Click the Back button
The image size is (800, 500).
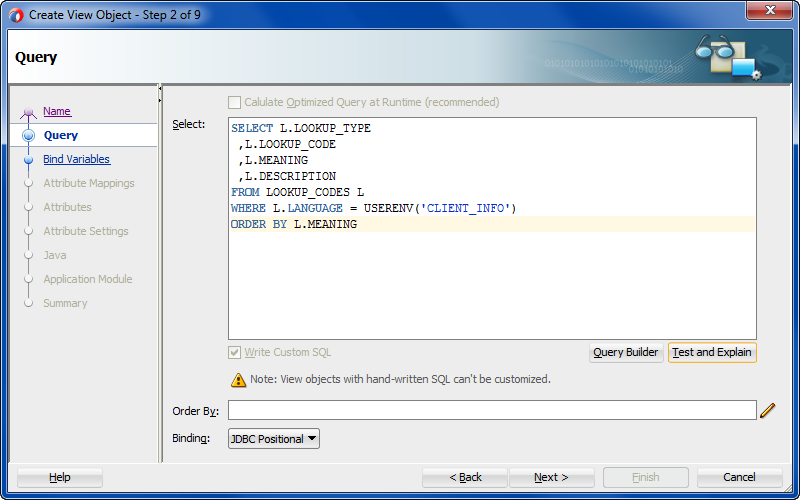(465, 478)
